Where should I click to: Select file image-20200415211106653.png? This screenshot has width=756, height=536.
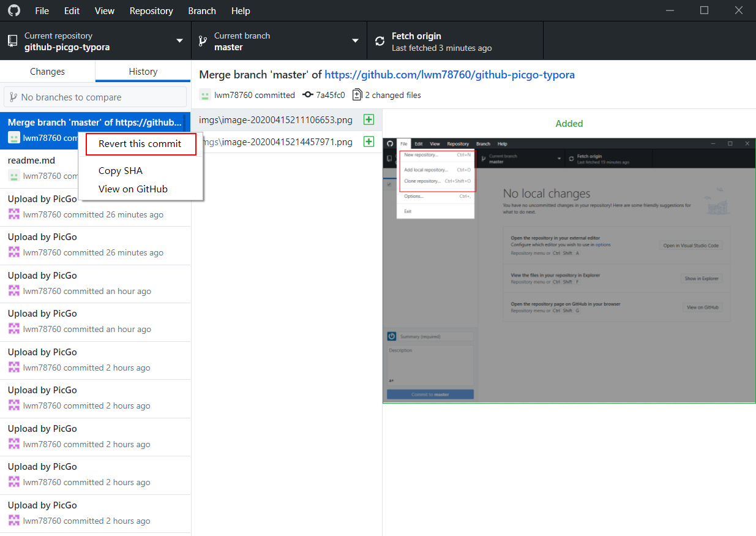coord(286,120)
